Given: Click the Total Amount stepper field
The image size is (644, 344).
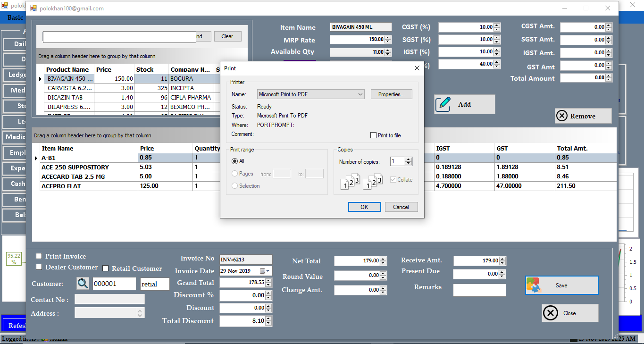Looking at the screenshot, I should (586, 78).
